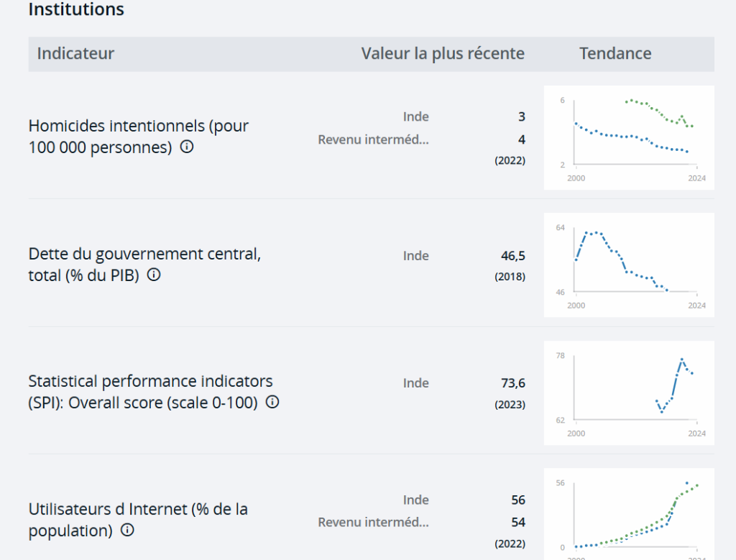Click the 73,6 SPI value
This screenshot has width=736, height=560.
513,383
